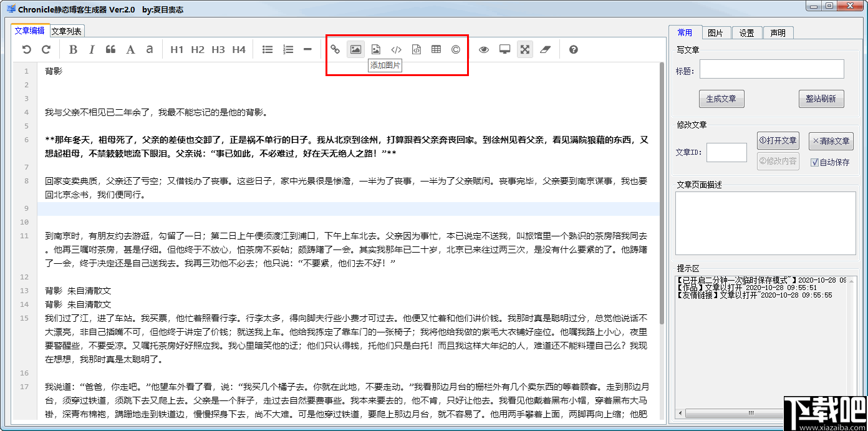The height and width of the screenshot is (431, 868).
Task: Insert a hyperlink
Action: coord(335,49)
